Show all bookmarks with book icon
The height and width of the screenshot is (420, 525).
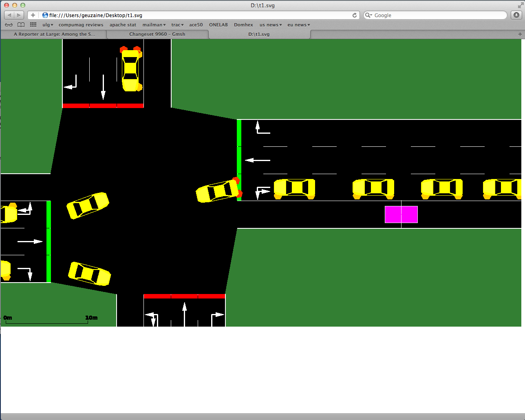21,25
